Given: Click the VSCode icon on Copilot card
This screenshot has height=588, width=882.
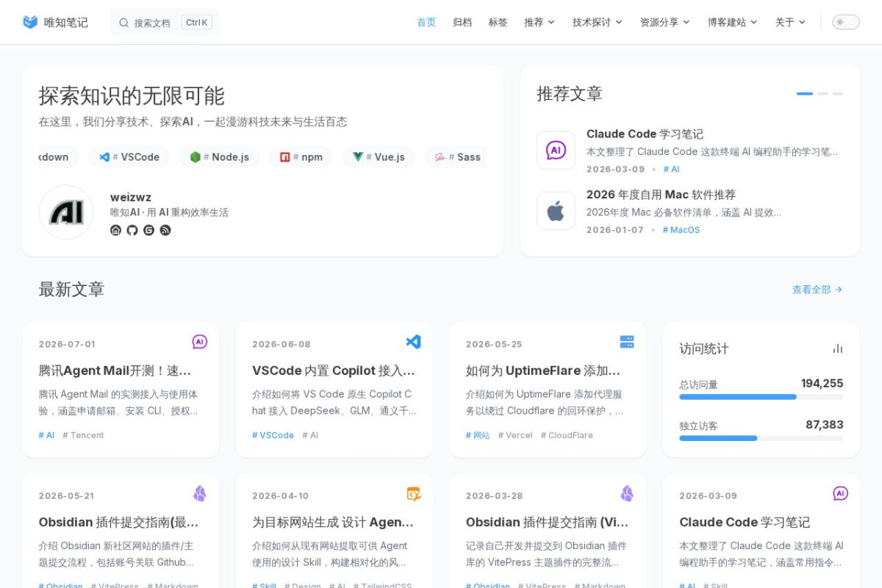Looking at the screenshot, I should coord(413,342).
